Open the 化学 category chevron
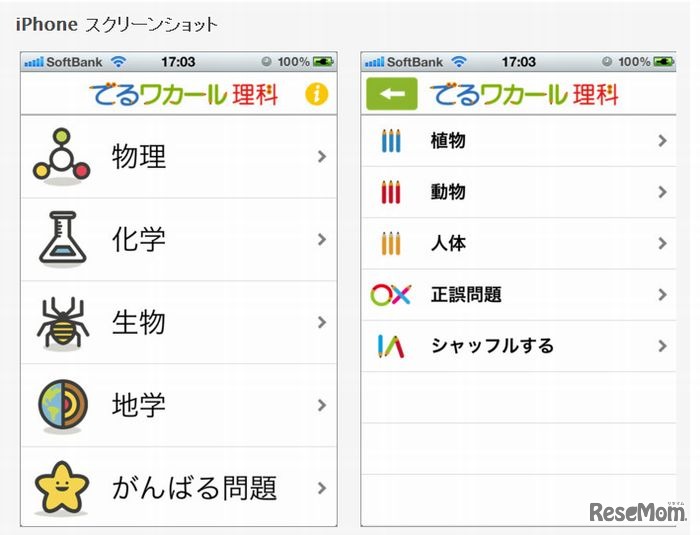This screenshot has width=700, height=535. [321, 239]
